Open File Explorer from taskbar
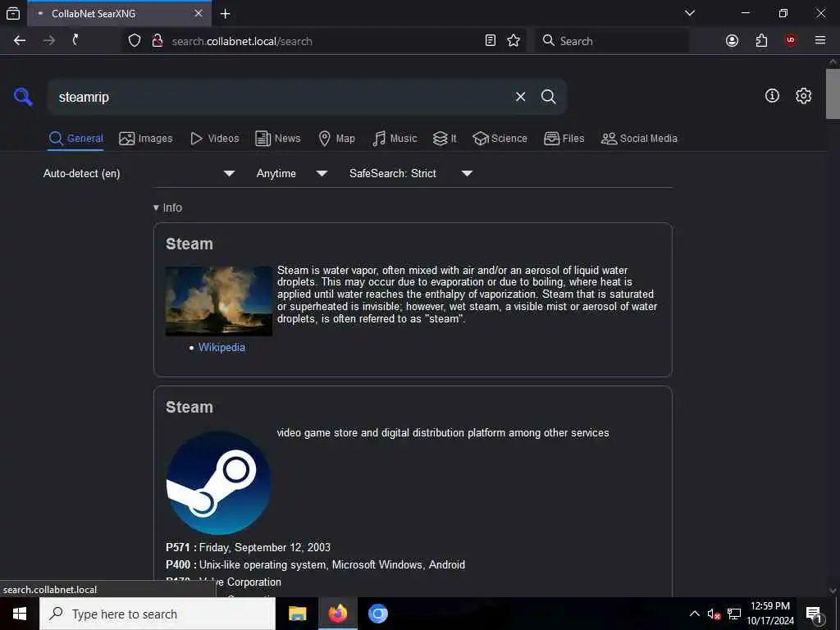 [297, 614]
